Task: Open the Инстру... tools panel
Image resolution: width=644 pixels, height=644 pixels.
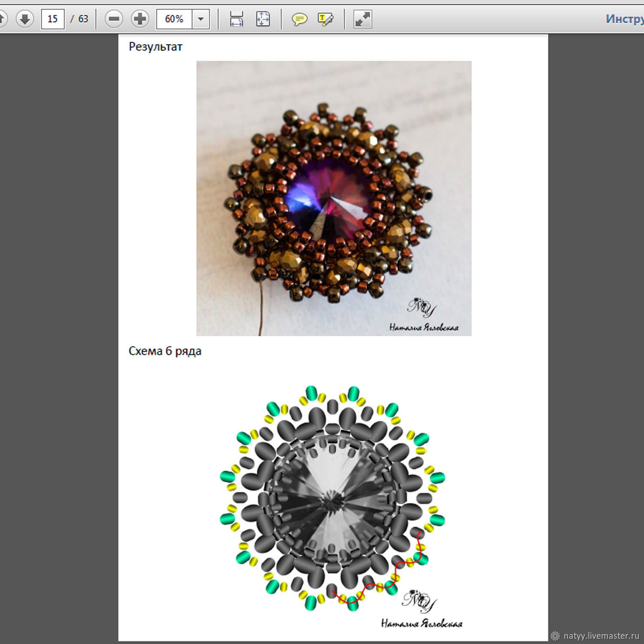Action: coord(625,19)
